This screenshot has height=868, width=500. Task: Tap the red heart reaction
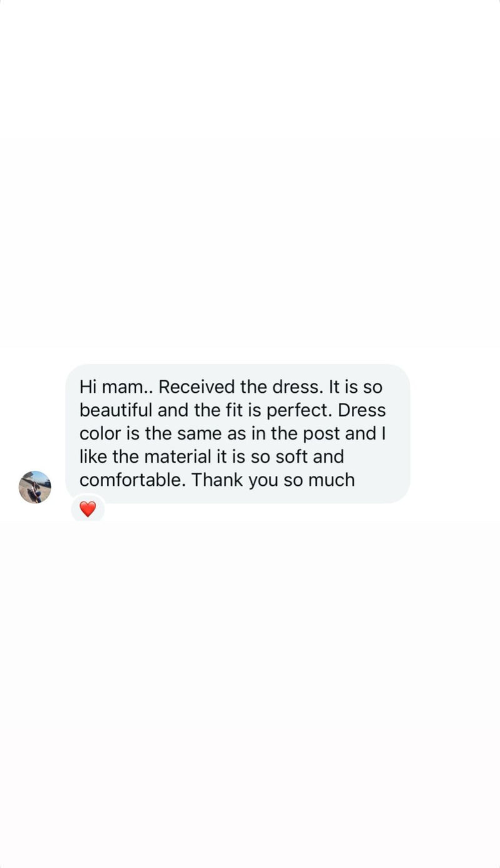pos(87,509)
